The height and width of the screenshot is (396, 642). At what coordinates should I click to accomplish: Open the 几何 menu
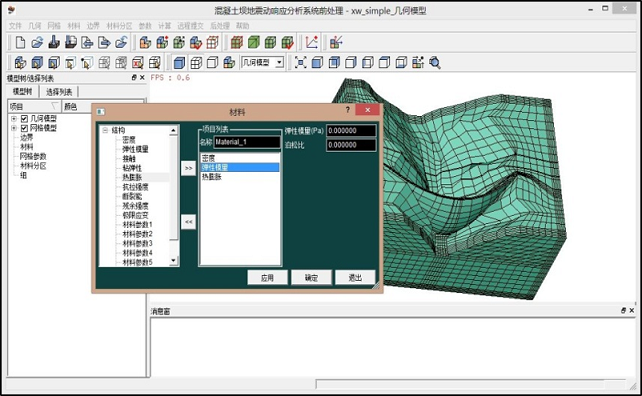click(35, 26)
